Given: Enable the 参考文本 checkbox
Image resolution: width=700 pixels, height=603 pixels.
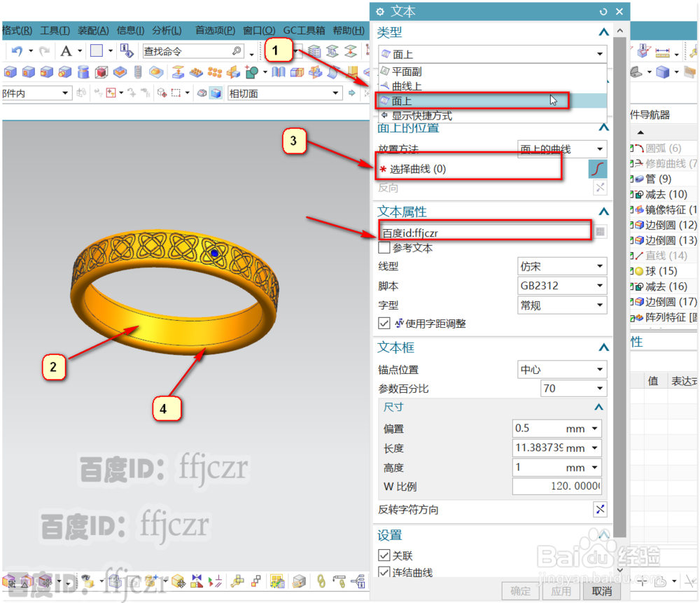Looking at the screenshot, I should [x=384, y=248].
